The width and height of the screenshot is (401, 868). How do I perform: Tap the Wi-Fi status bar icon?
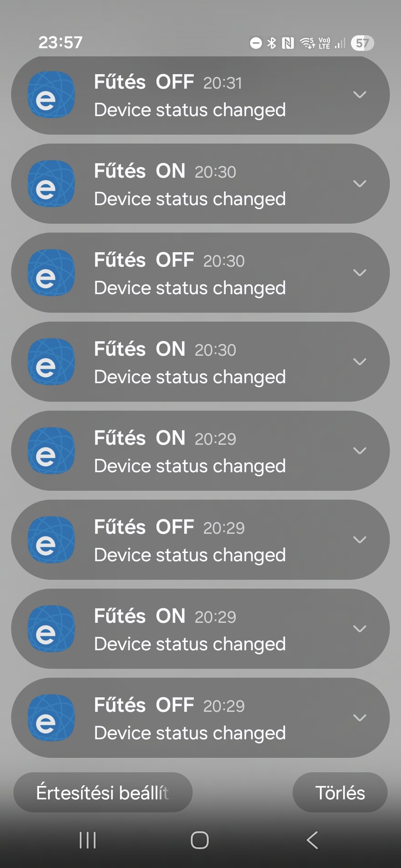tap(307, 43)
